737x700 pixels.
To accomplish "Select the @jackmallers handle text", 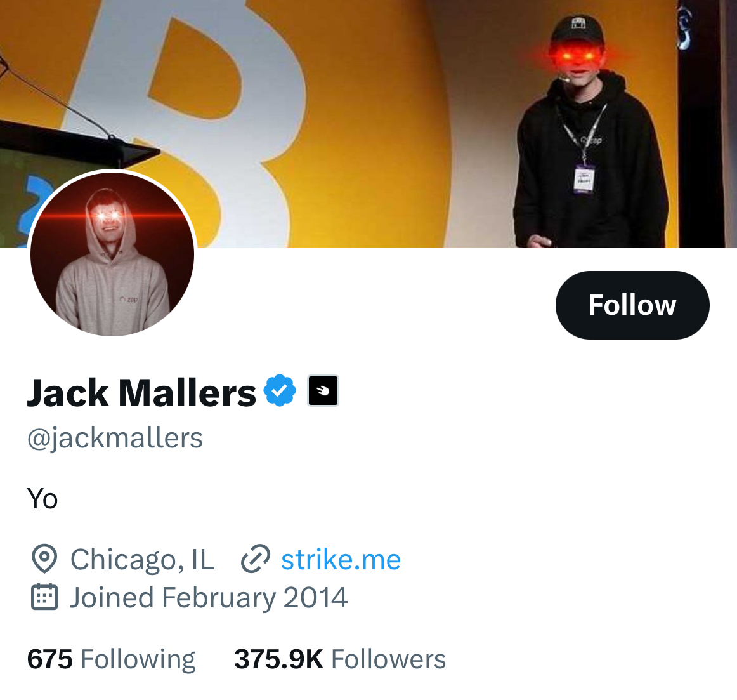I will click(115, 439).
